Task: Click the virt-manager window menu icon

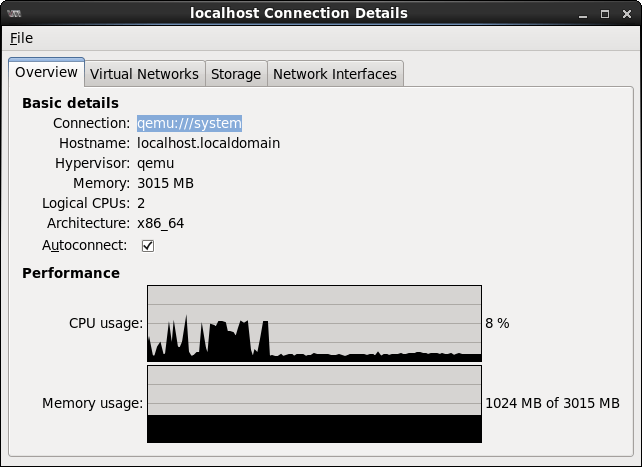Action: (x=13, y=13)
